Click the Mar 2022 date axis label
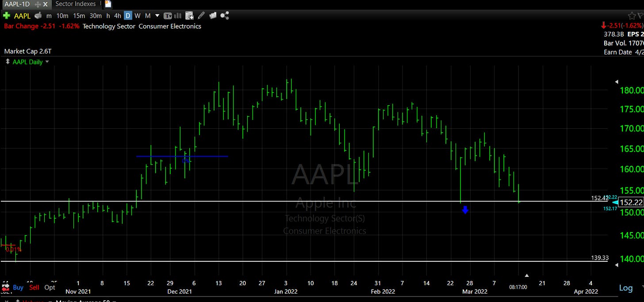Image resolution: width=644 pixels, height=302 pixels. [475, 291]
